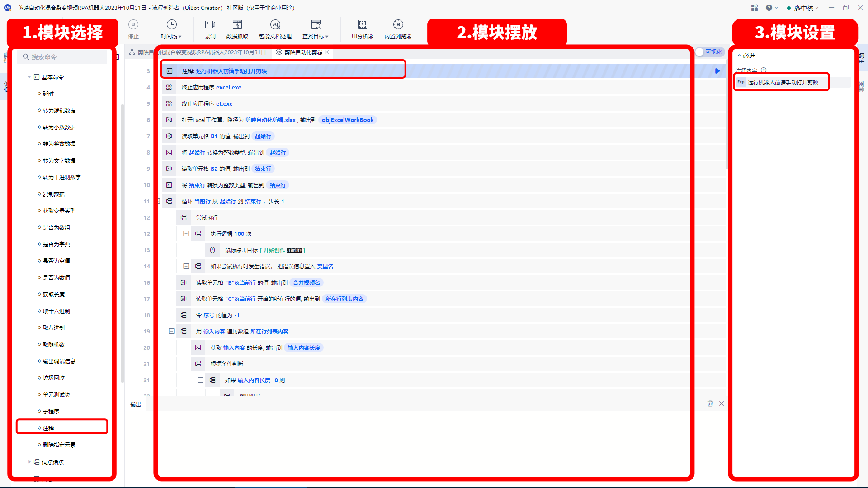Switch to the 剪映自动化剪辑 tab
This screenshot has width=868, height=488.
tap(303, 52)
